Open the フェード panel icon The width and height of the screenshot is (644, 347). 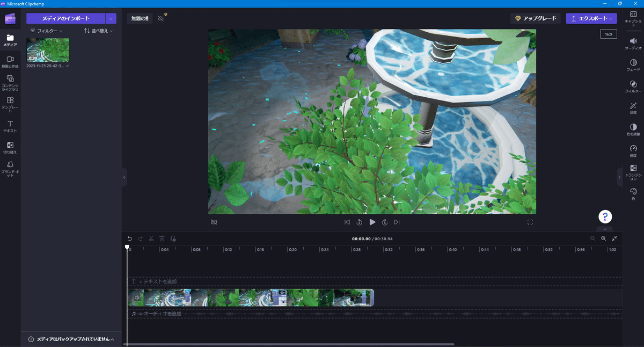pyautogui.click(x=633, y=66)
